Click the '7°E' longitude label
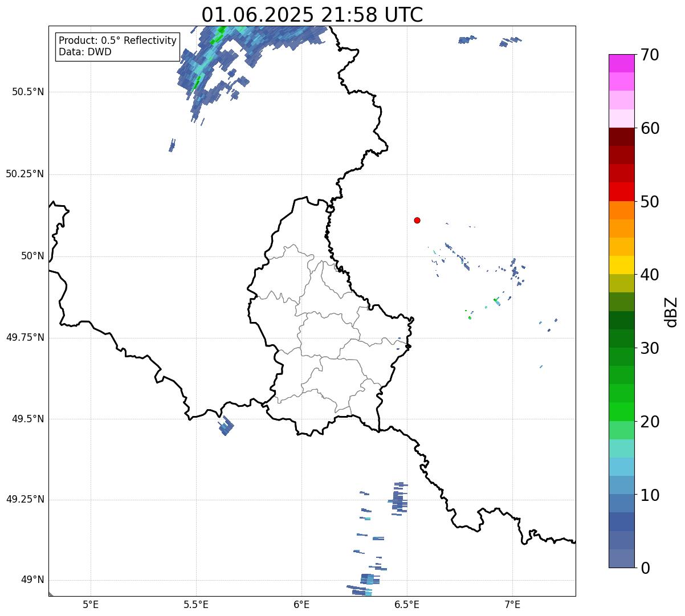685x616 pixels. tap(512, 604)
